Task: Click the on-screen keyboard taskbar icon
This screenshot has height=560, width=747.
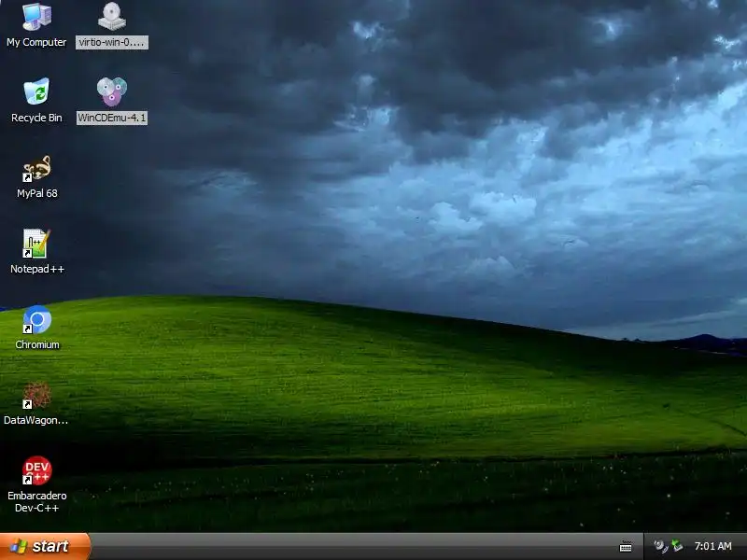Action: 626,547
